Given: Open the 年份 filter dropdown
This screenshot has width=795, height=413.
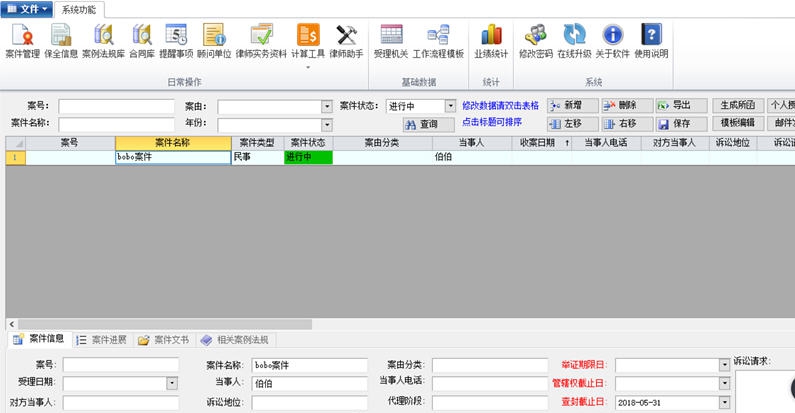Looking at the screenshot, I should [x=327, y=125].
